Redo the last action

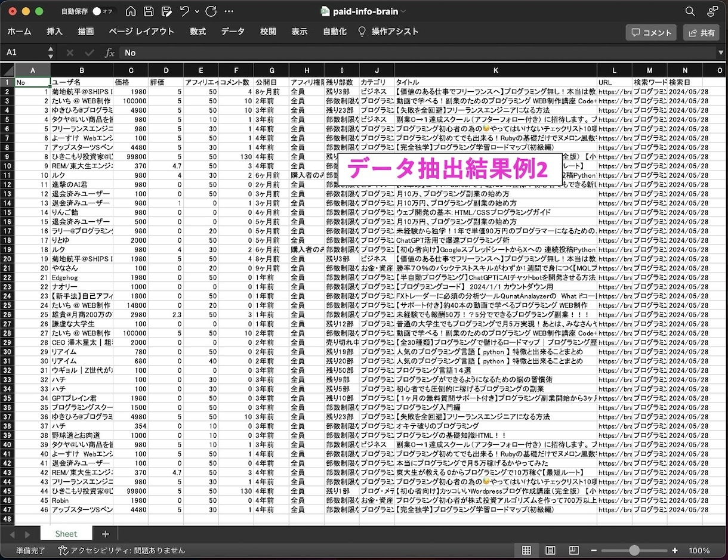point(211,11)
